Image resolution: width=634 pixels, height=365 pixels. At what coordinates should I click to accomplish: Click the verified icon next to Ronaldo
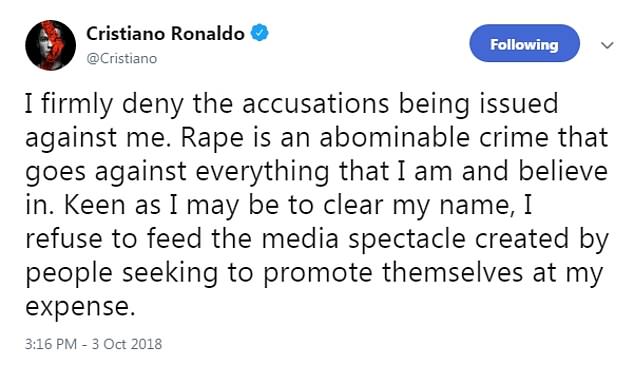pyautogui.click(x=260, y=33)
